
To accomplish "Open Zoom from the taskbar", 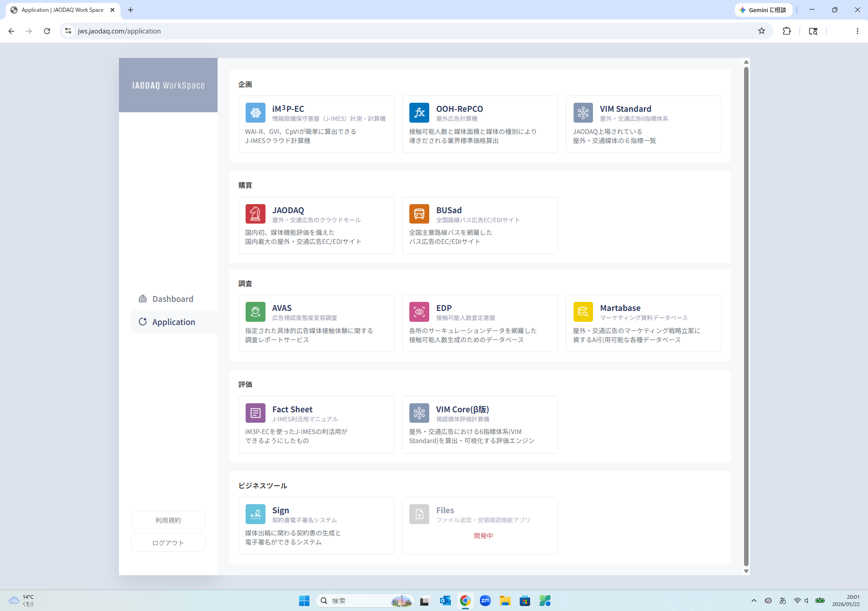I will [x=485, y=601].
